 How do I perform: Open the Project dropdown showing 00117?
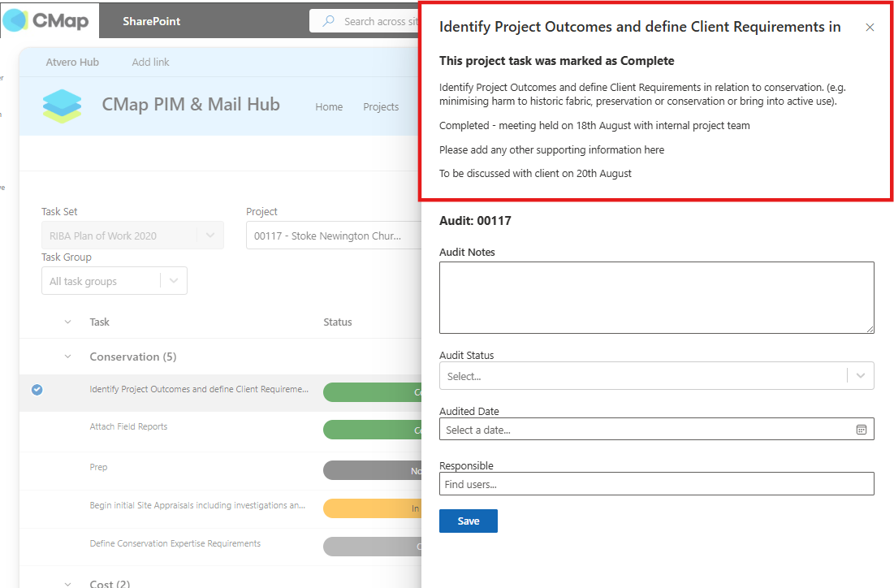pos(334,236)
